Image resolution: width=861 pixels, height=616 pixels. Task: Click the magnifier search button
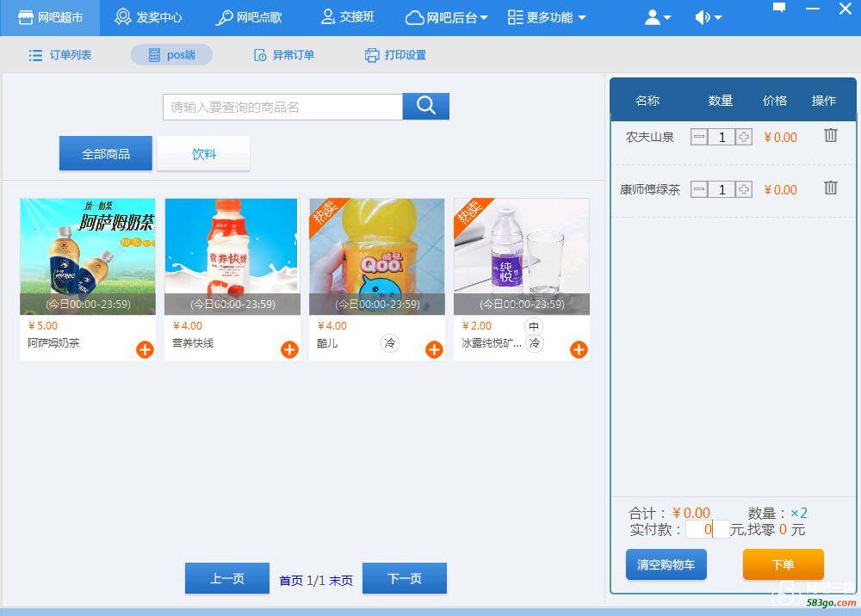click(426, 107)
